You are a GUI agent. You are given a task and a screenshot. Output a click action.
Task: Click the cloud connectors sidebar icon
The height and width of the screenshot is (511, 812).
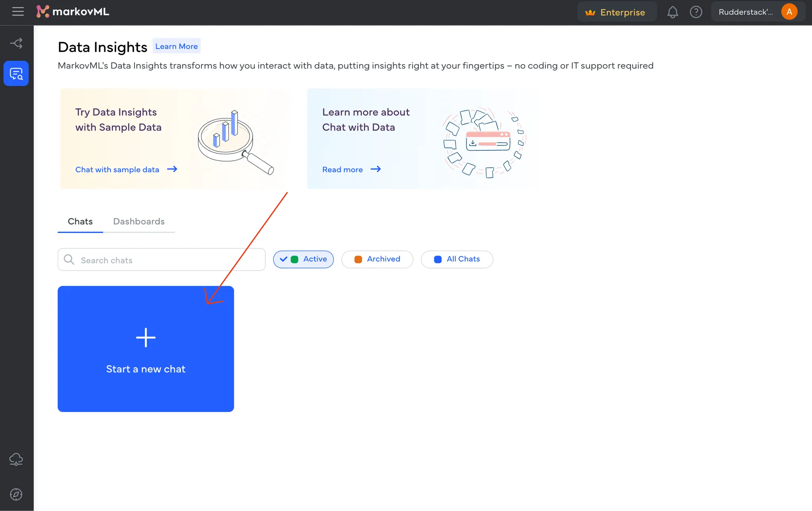pos(16,459)
